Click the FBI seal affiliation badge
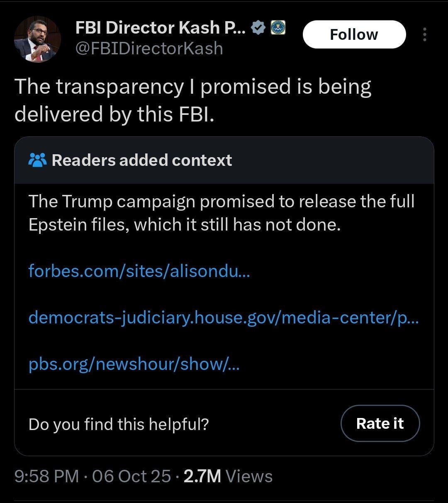Screen dimensions: 448x503 coord(278,28)
